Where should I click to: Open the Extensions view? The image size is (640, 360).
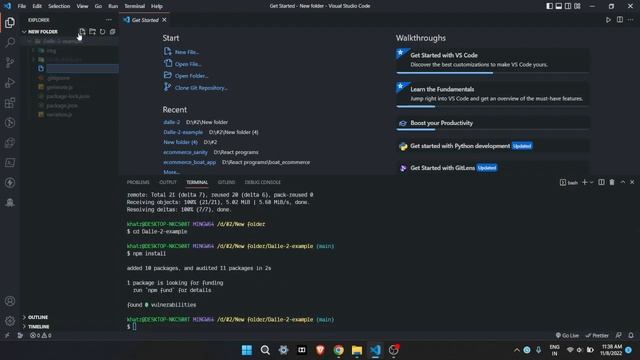10,102
